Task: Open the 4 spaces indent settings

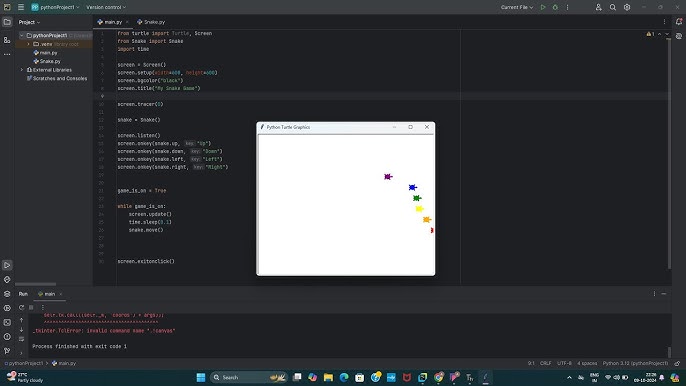Action: 587,363
